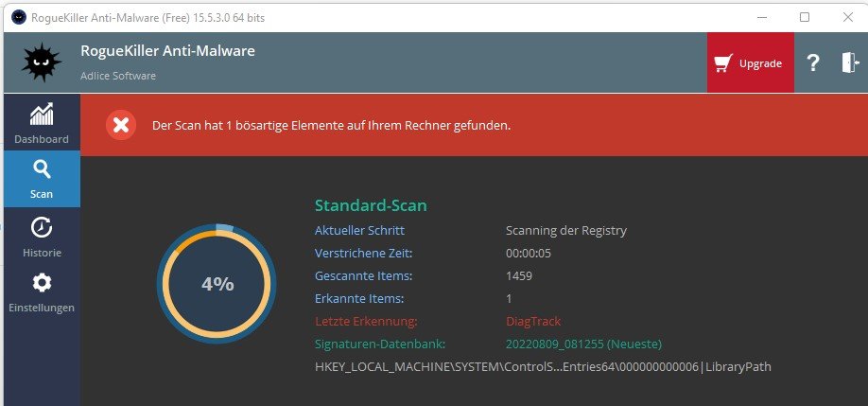The height and width of the screenshot is (406, 868).
Task: Click the 'Scanning der Registry' step text
Action: [x=566, y=230]
